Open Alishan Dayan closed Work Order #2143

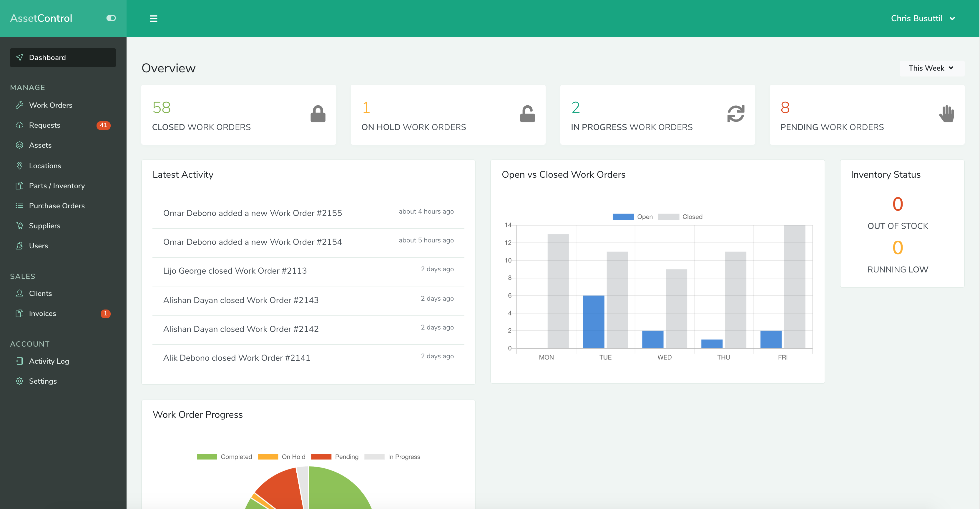click(308, 300)
